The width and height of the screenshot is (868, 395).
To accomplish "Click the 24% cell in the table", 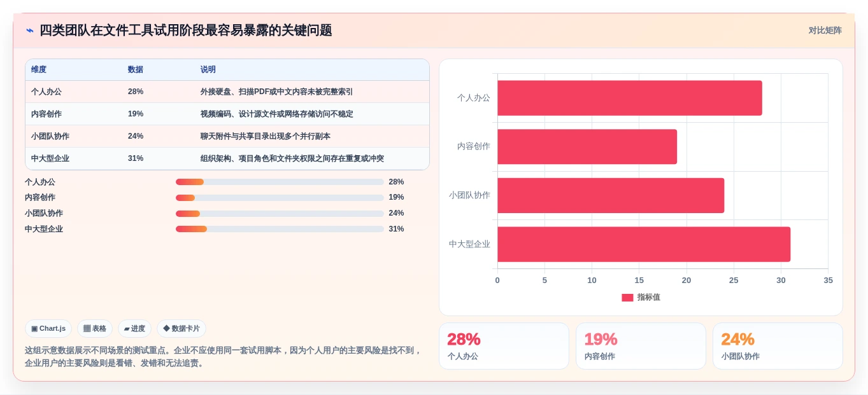I will click(136, 136).
